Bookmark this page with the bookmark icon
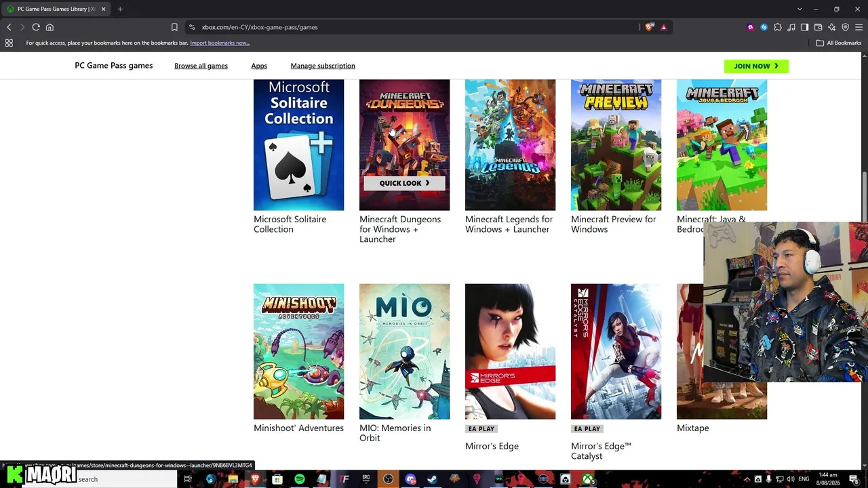 (174, 27)
